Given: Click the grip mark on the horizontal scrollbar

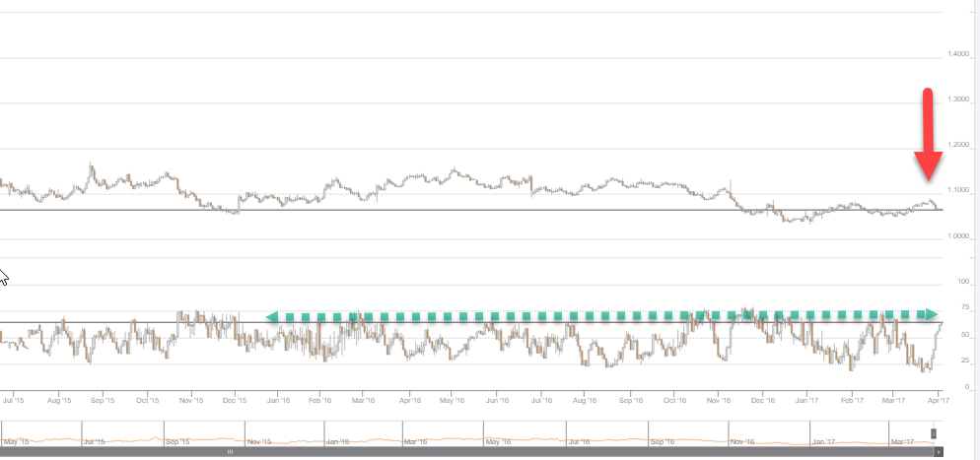Looking at the screenshot, I should coord(230,452).
